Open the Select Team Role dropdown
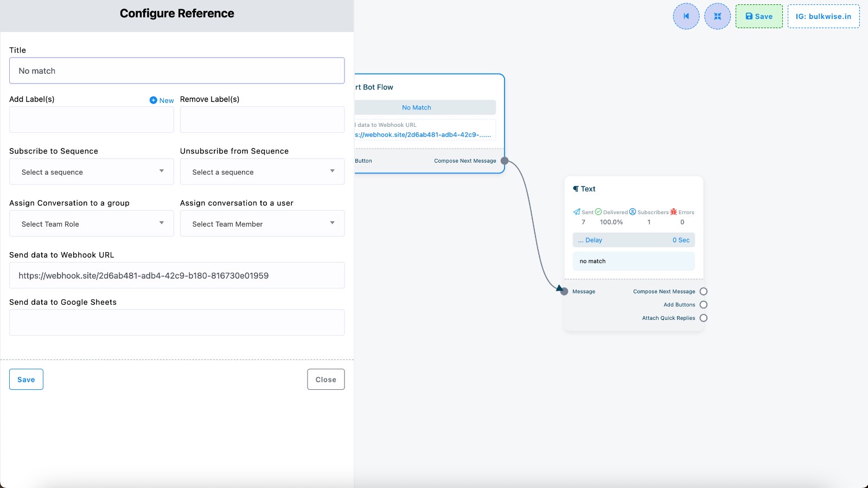The image size is (868, 488). (x=91, y=224)
